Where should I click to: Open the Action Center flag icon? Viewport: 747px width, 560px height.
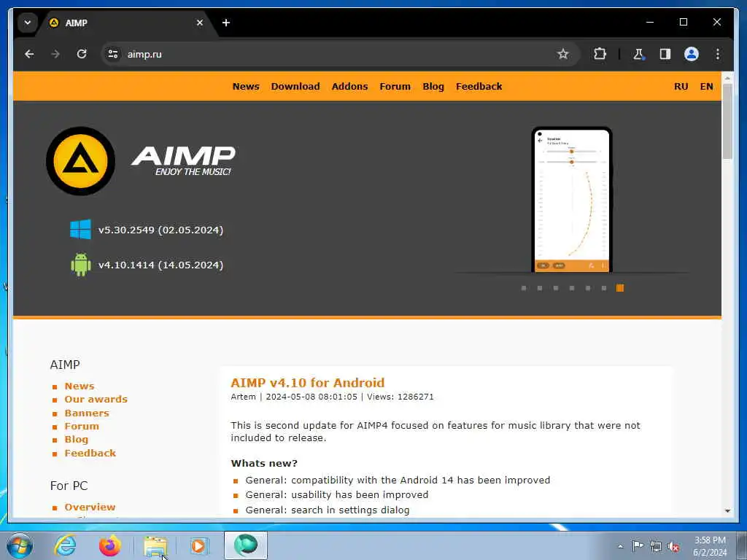point(638,546)
